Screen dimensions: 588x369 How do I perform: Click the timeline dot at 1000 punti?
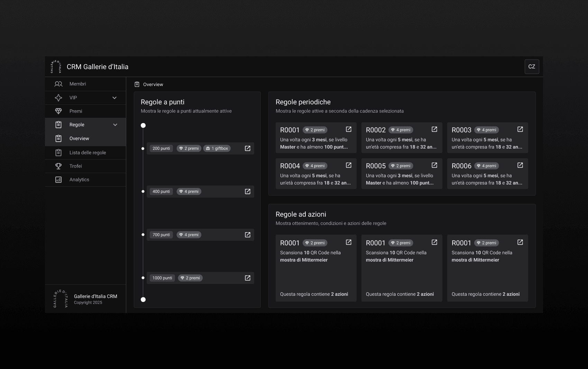tap(143, 278)
